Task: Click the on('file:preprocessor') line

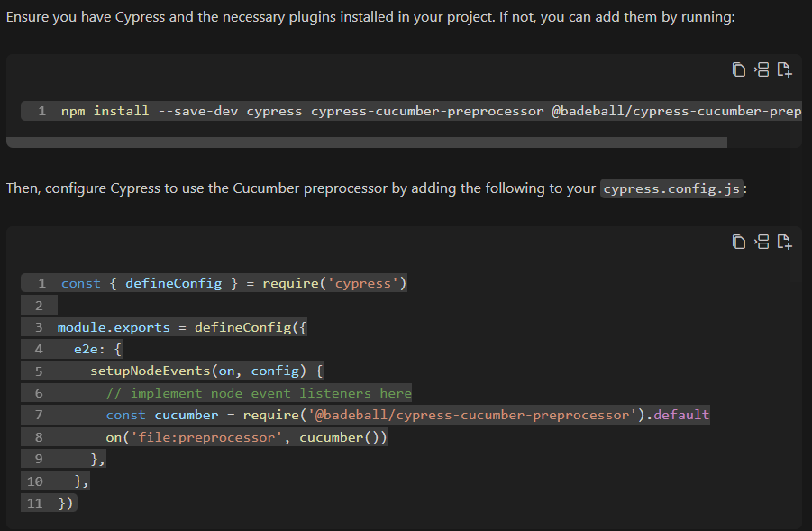Action: coord(246,437)
